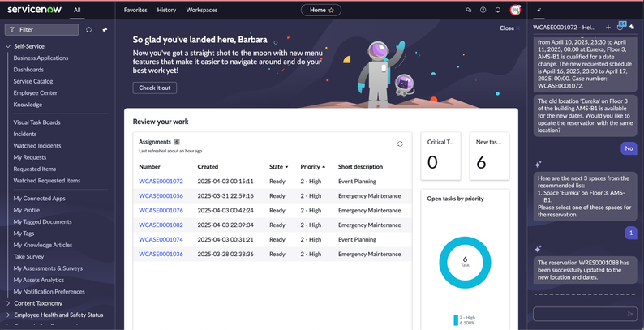The width and height of the screenshot is (644, 330).
Task: Click the ServiceNow logo
Action: click(x=35, y=10)
